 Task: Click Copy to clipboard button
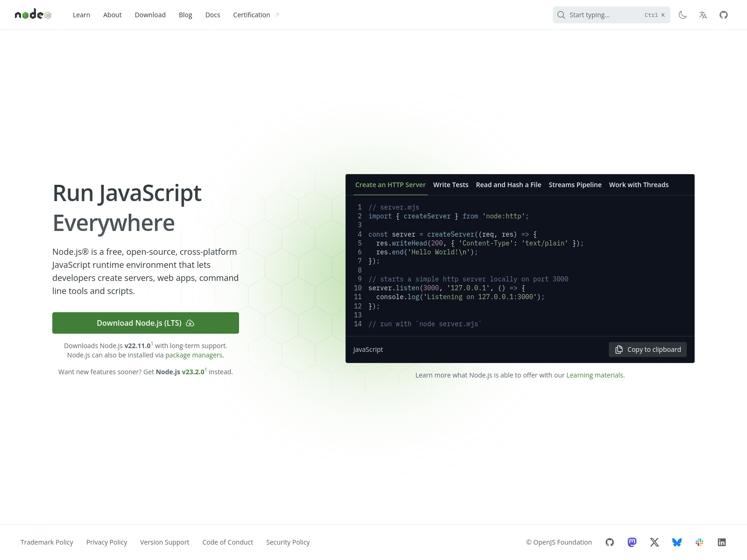click(648, 350)
